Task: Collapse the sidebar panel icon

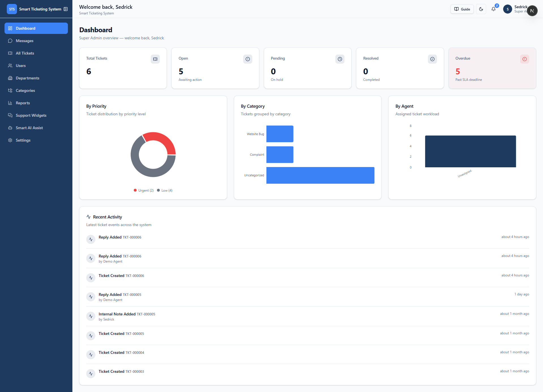Action: (66, 9)
